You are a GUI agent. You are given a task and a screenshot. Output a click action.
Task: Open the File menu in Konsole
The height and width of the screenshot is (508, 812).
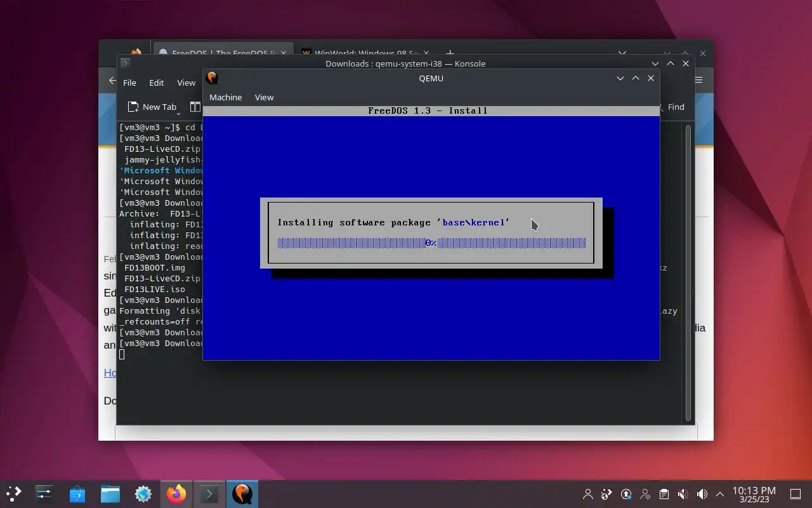click(129, 83)
